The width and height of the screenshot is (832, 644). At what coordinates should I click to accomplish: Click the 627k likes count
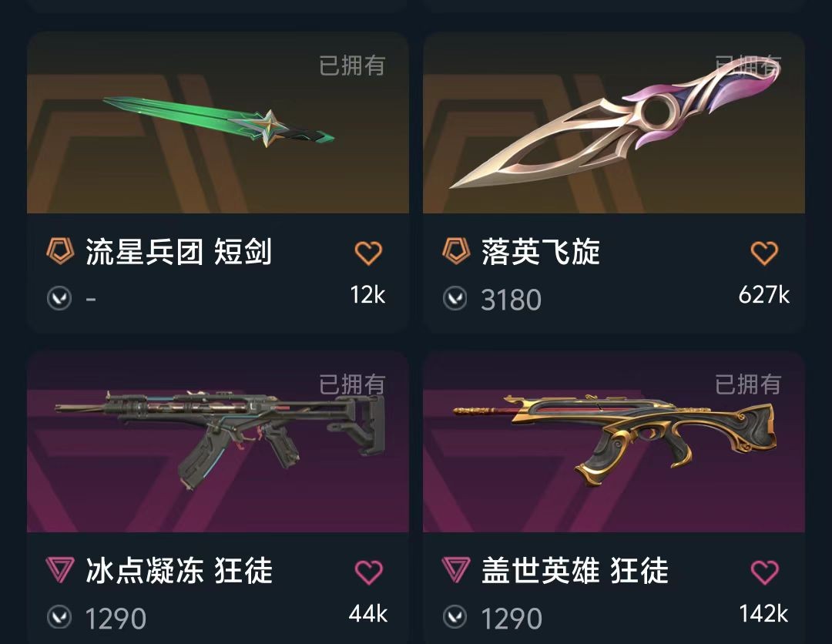pyautogui.click(x=763, y=295)
